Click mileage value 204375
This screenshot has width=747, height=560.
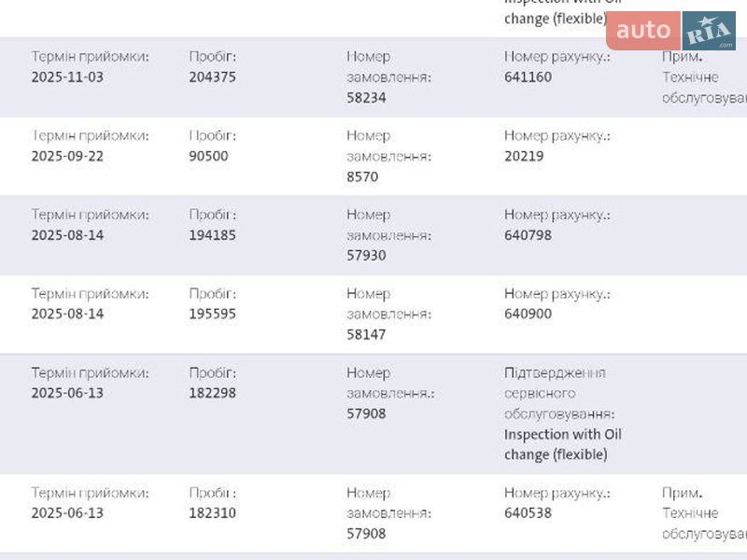pyautogui.click(x=213, y=77)
